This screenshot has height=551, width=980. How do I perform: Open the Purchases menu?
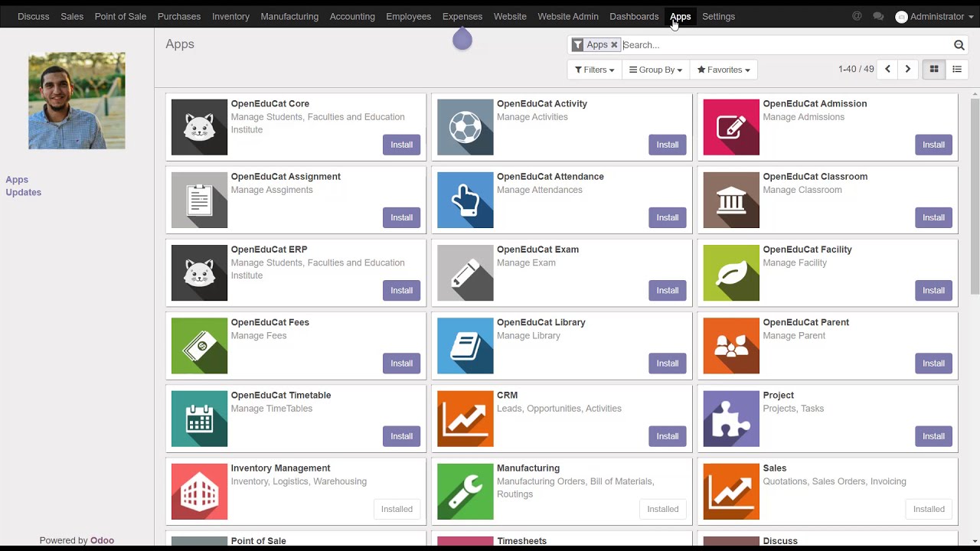pos(179,16)
